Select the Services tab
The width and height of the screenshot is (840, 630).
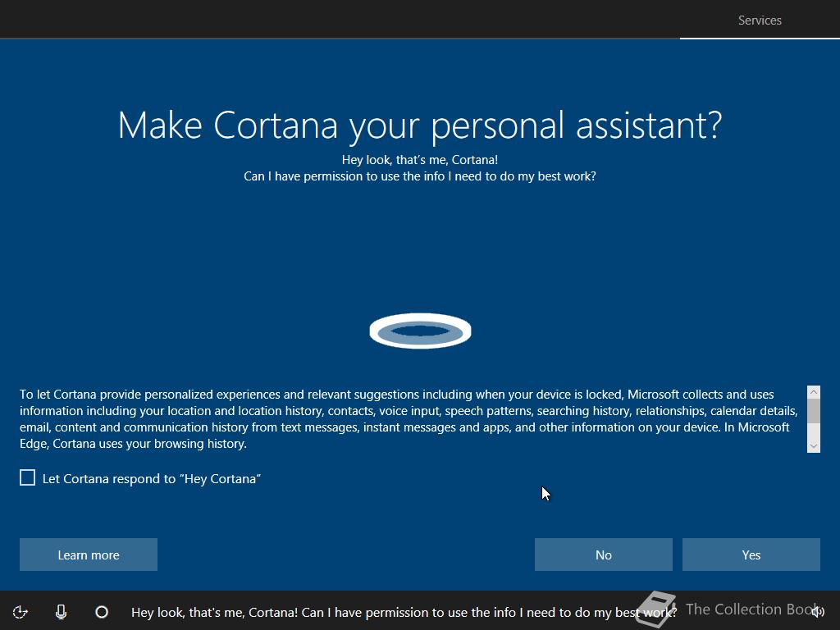pyautogui.click(x=760, y=21)
